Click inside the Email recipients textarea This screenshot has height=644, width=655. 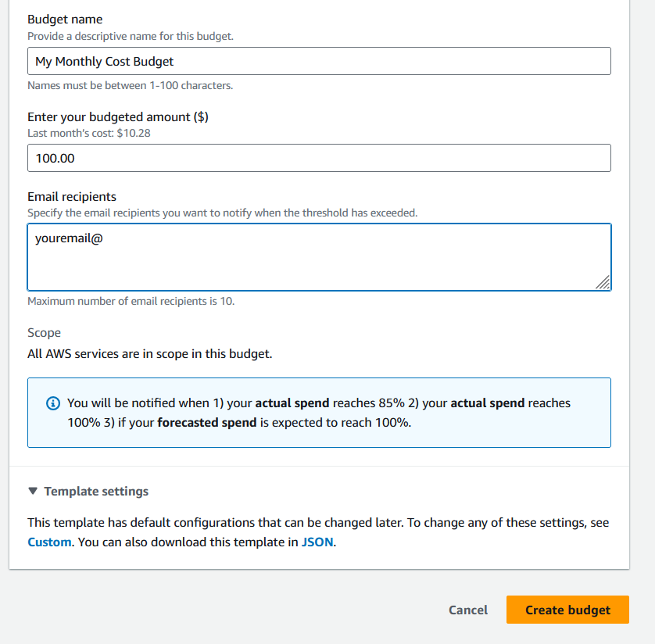[x=319, y=257]
